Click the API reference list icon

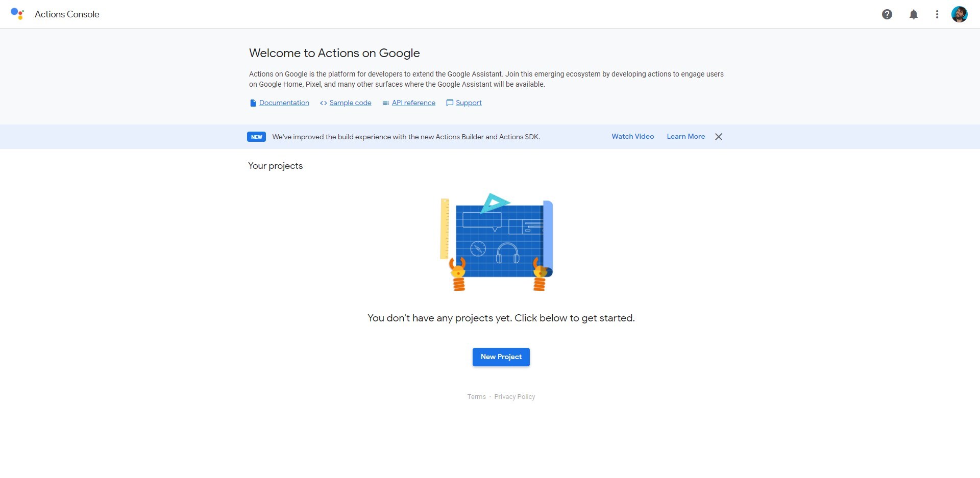386,103
